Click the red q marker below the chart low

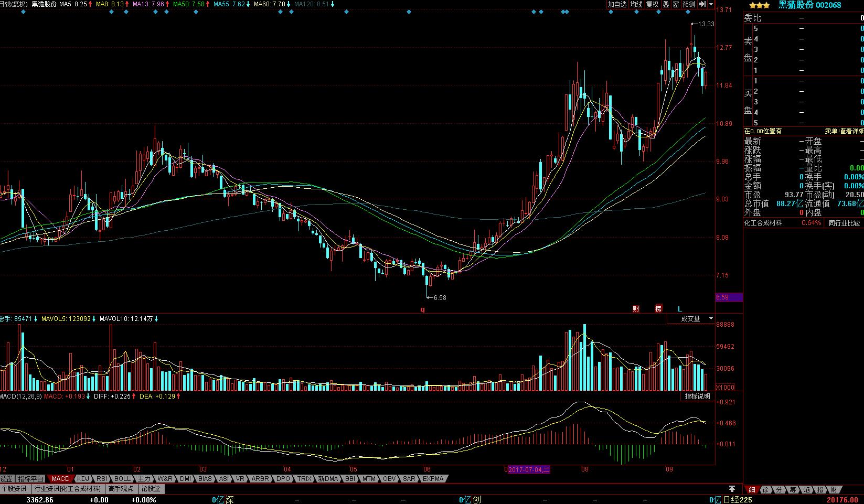(x=422, y=309)
